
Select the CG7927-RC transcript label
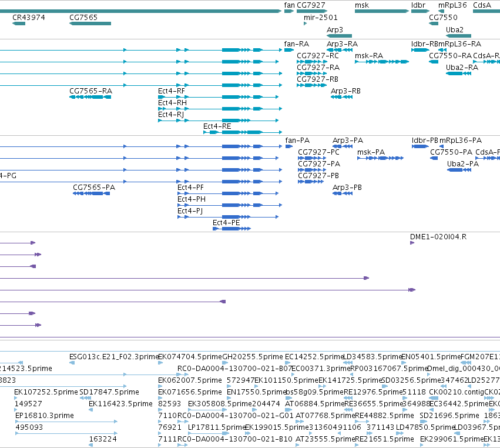[x=318, y=56]
